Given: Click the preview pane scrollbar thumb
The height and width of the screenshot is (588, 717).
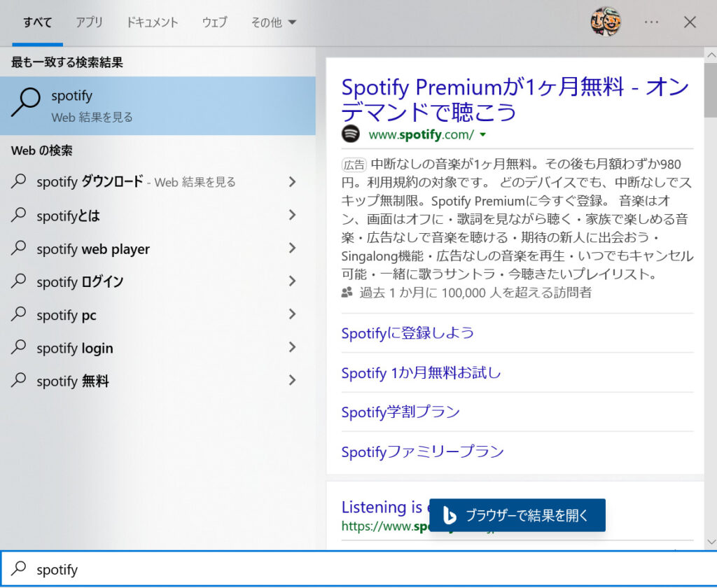Looking at the screenshot, I should (711, 90).
